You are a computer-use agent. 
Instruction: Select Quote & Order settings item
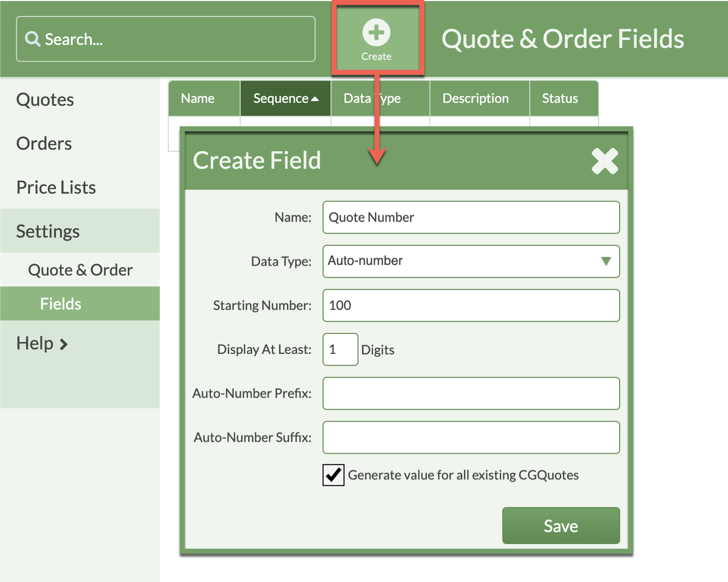click(x=80, y=270)
